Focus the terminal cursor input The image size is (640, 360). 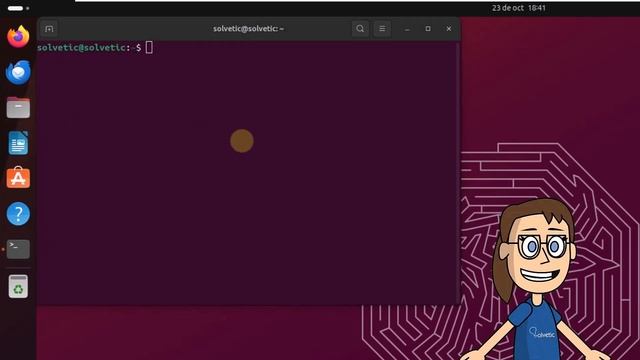tap(149, 47)
